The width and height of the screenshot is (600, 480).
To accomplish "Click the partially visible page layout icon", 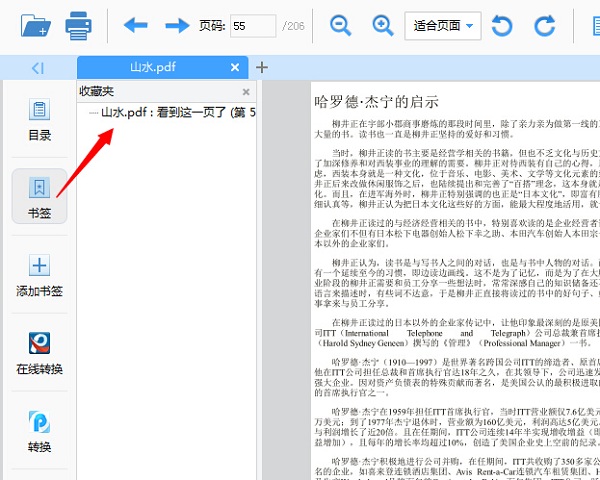I will click(596, 26).
